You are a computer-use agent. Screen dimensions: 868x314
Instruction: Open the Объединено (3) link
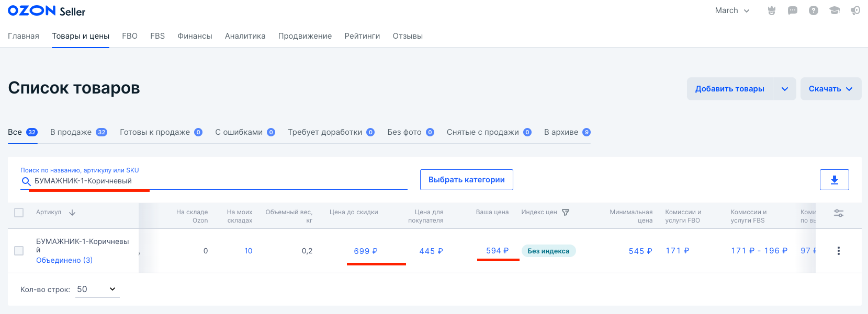coord(64,260)
